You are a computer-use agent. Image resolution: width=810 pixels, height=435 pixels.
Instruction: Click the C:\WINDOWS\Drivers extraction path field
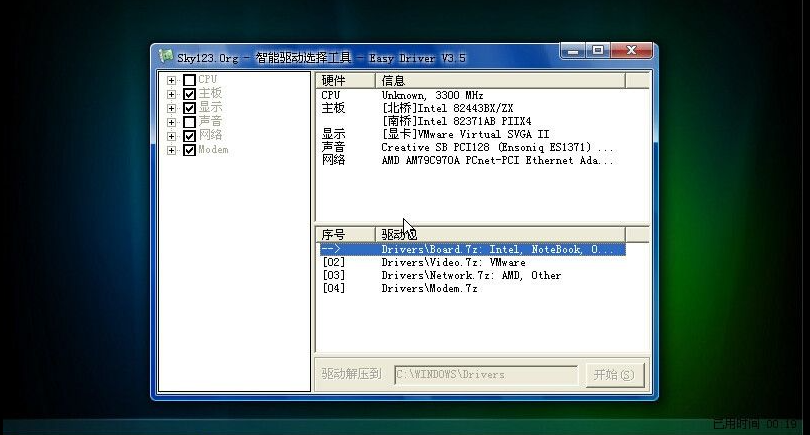click(486, 375)
